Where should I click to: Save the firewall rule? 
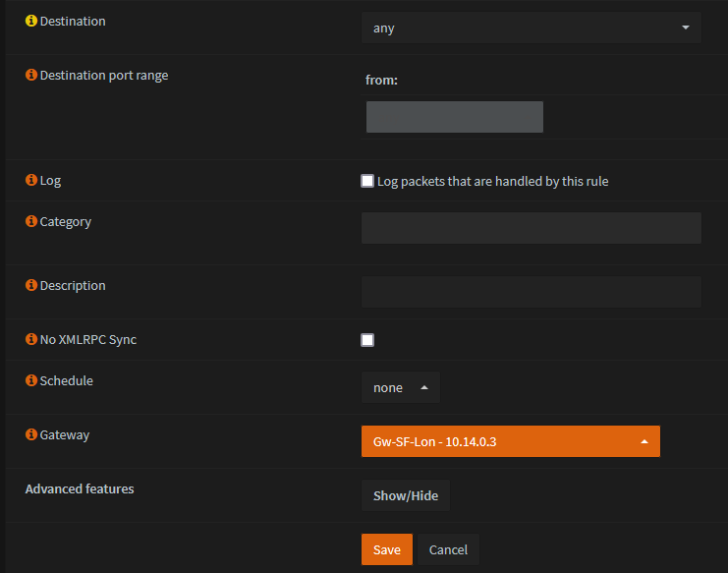(x=386, y=549)
